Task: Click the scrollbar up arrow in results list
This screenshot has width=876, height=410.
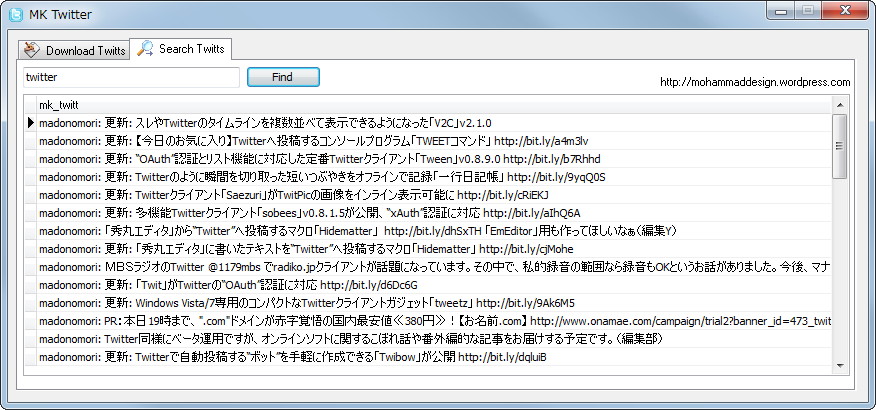Action: click(x=839, y=104)
